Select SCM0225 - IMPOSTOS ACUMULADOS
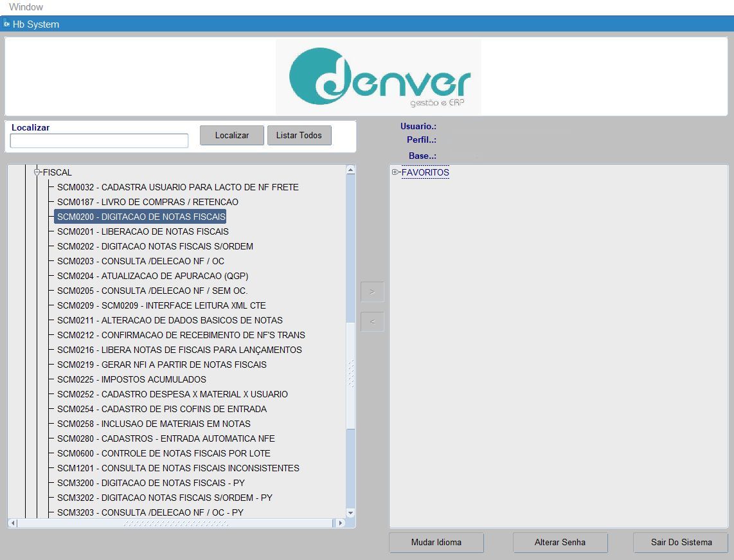 [132, 379]
